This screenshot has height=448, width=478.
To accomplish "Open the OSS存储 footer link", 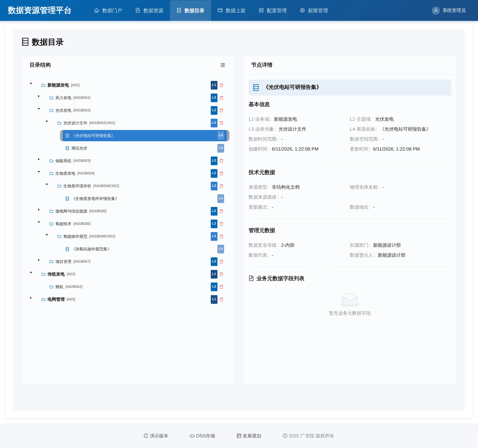I will pyautogui.click(x=202, y=436).
